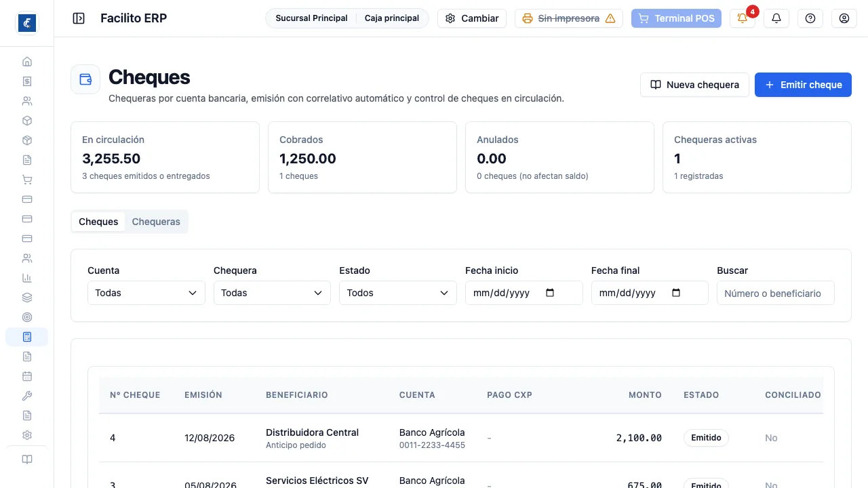Screen dimensions: 868x488
Task: Click amount 2,100.00
Action: [639, 438]
